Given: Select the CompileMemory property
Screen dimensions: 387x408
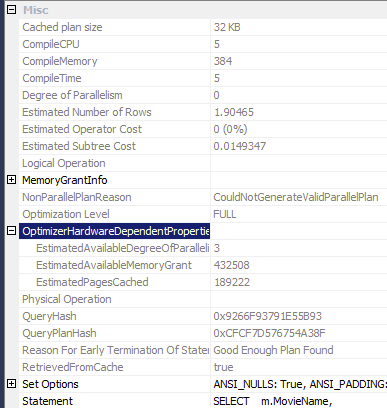Looking at the screenshot, I should pos(60,61).
